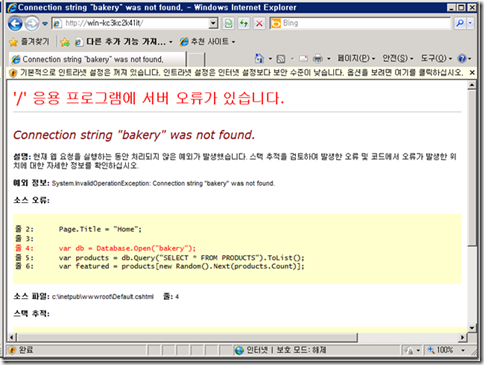
Task: Click the code line Page.Title = "Home";
Action: [x=100, y=229]
